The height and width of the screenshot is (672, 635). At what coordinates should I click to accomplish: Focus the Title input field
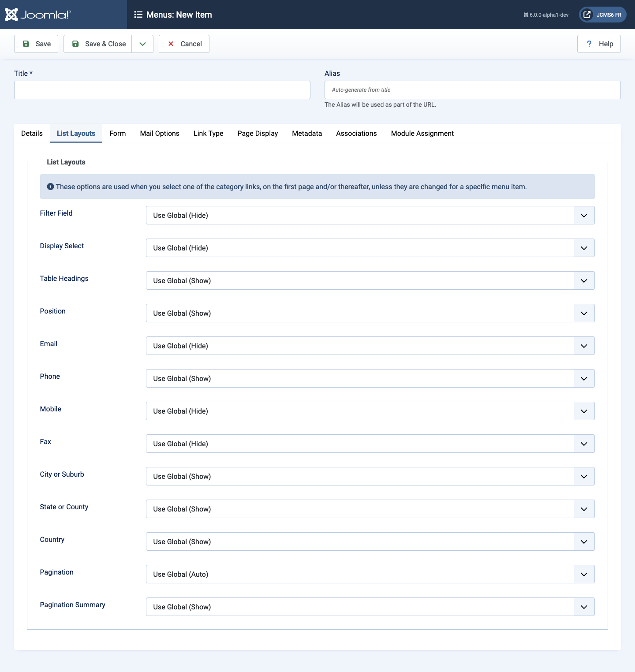pyautogui.click(x=162, y=90)
